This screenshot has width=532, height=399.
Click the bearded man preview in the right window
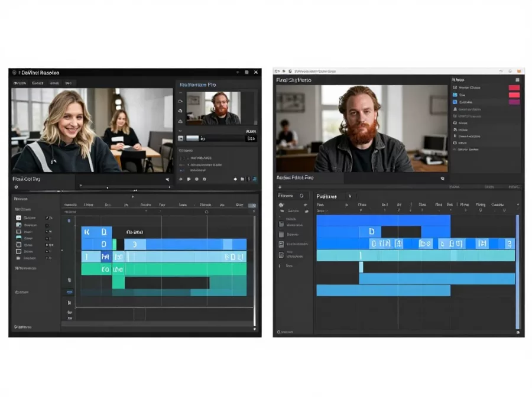[362, 128]
